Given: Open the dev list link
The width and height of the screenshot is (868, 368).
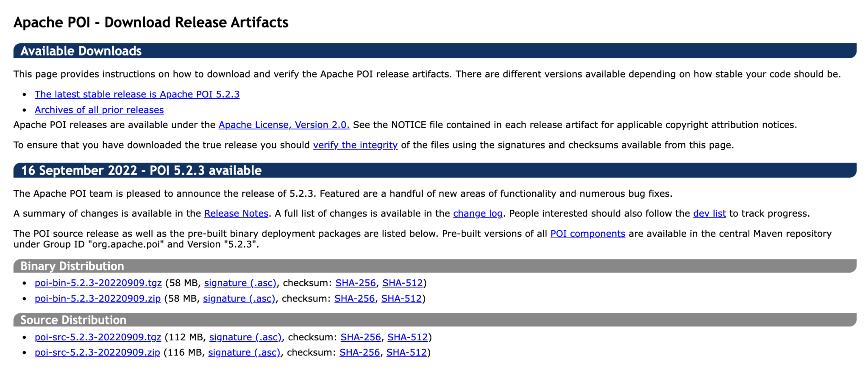Looking at the screenshot, I should pyautogui.click(x=709, y=213).
